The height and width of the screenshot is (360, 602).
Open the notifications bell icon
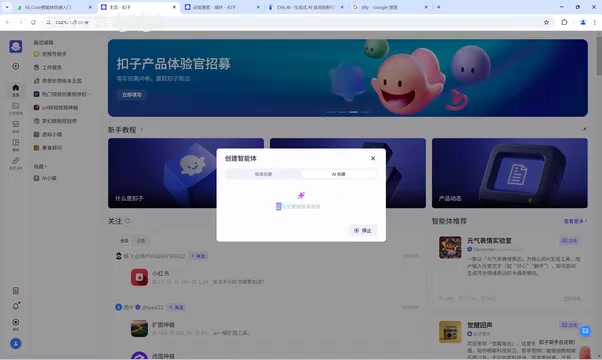pyautogui.click(x=16, y=306)
